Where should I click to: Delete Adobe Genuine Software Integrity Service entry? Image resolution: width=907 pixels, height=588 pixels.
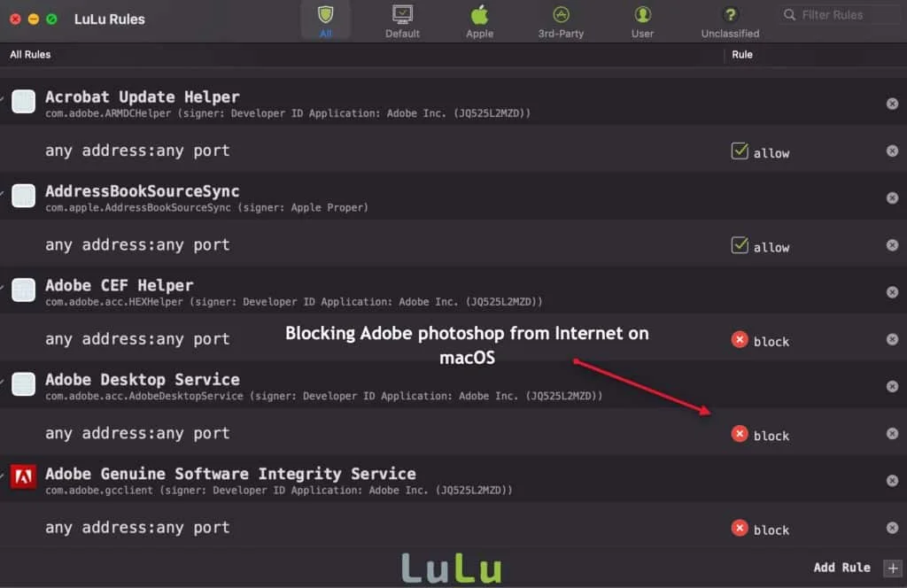click(892, 481)
